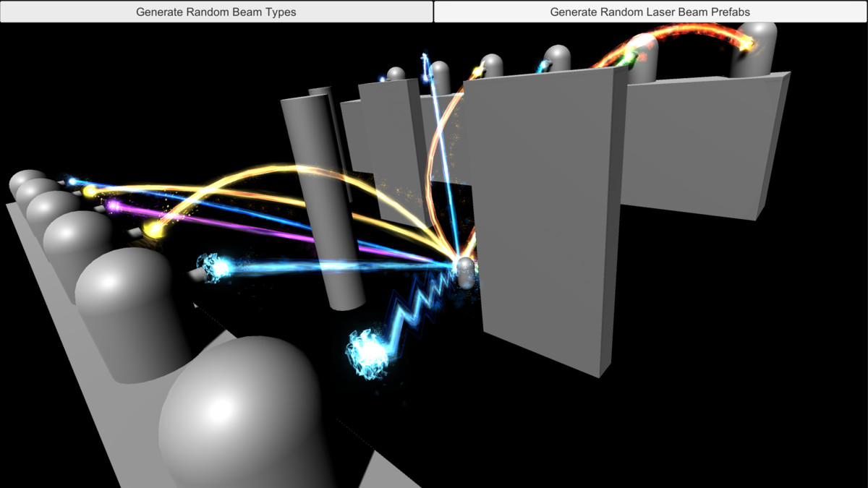Click the green glow at the red arc's start

[x=631, y=55]
